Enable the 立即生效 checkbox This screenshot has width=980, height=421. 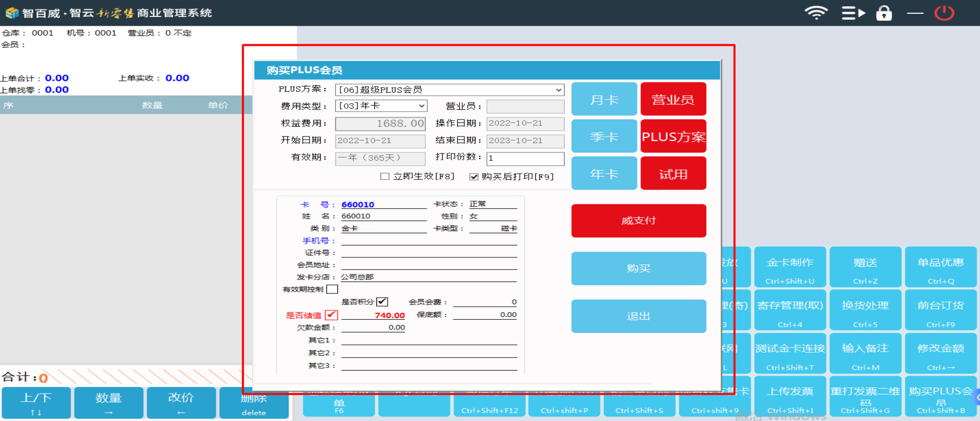pyautogui.click(x=385, y=177)
